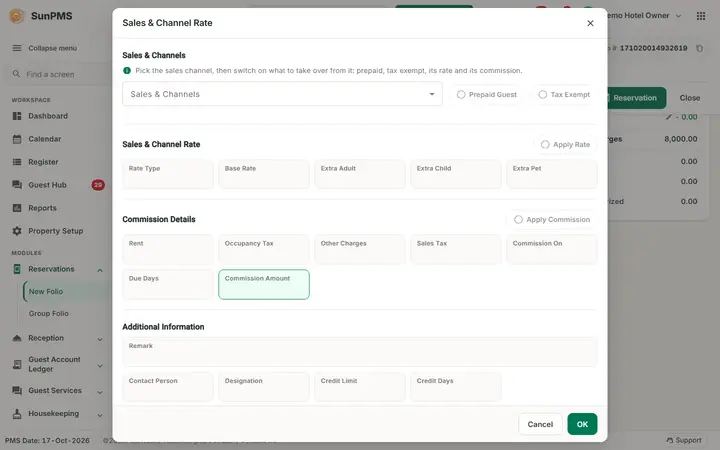This screenshot has height=450, width=720.
Task: Click the Reservations module icon
Action: 17,269
